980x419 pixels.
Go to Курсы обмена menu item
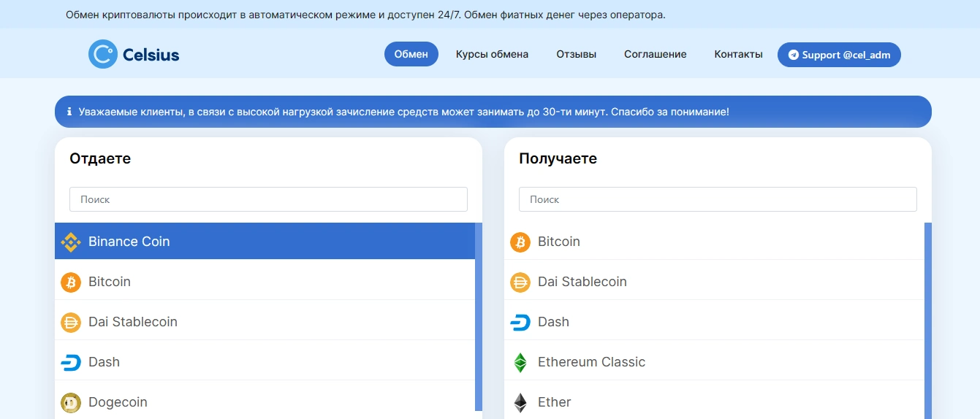pyautogui.click(x=492, y=54)
